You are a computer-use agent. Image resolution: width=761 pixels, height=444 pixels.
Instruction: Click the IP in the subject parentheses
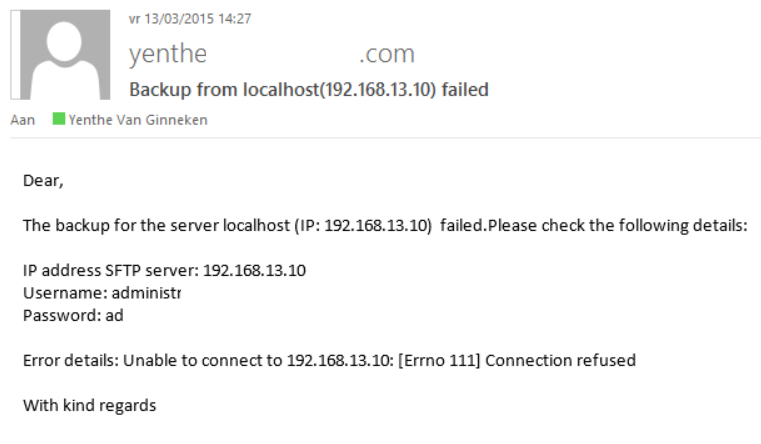(x=376, y=90)
